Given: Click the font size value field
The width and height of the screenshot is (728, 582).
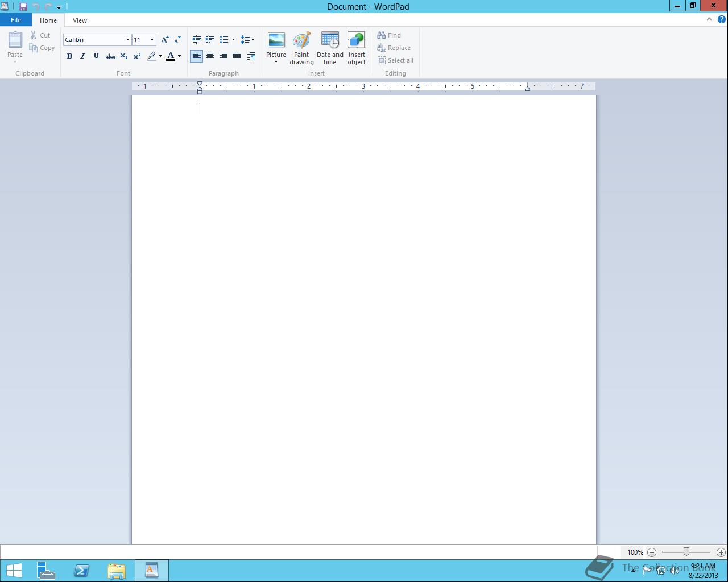Looking at the screenshot, I should point(140,40).
